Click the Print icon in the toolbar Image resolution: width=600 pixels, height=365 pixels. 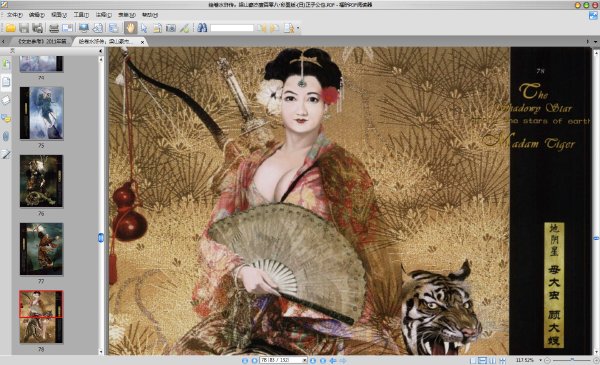54,28
